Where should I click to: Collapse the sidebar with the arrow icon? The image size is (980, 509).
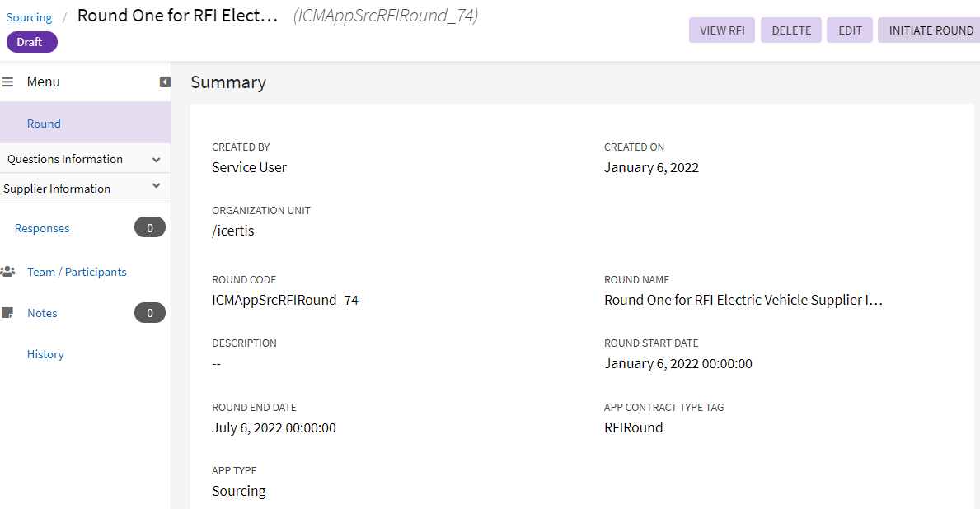(x=165, y=82)
